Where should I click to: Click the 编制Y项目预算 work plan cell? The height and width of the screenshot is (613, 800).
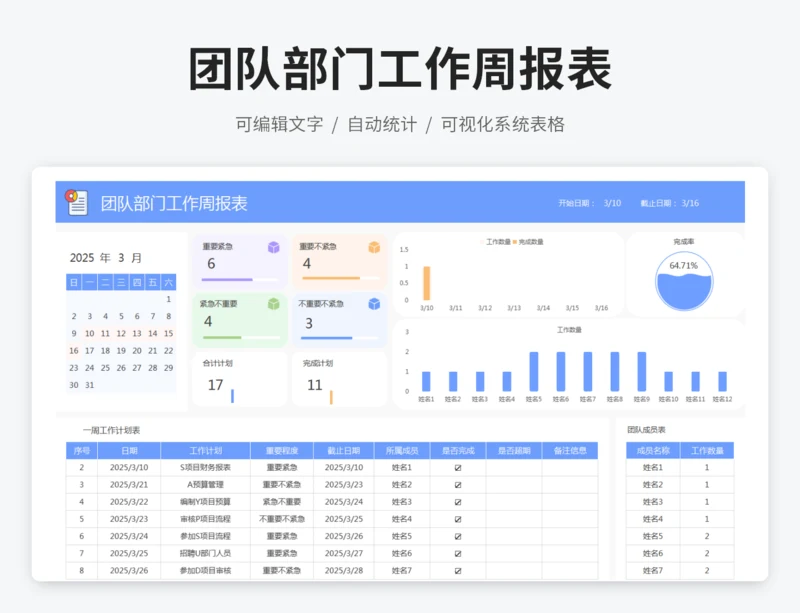(x=206, y=502)
